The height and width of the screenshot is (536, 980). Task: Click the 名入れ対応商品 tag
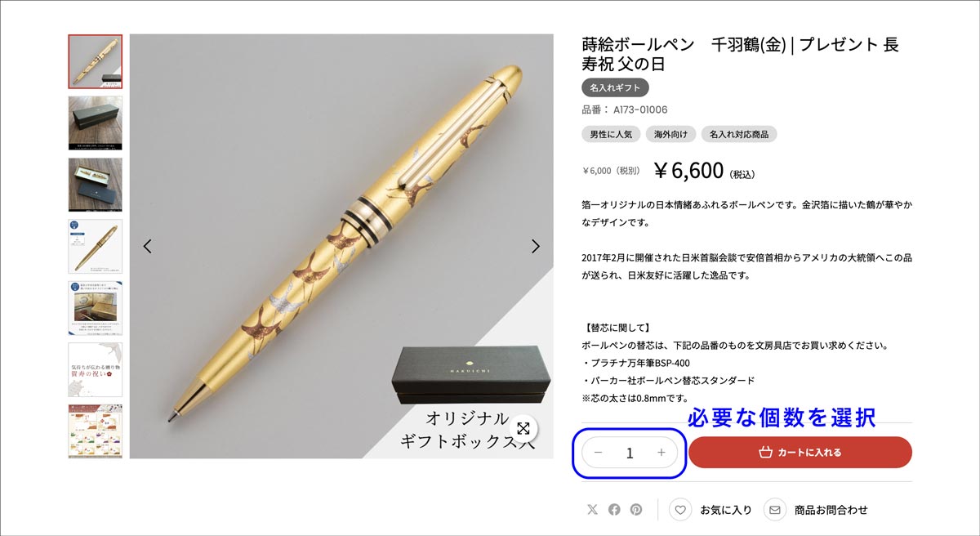(x=739, y=134)
